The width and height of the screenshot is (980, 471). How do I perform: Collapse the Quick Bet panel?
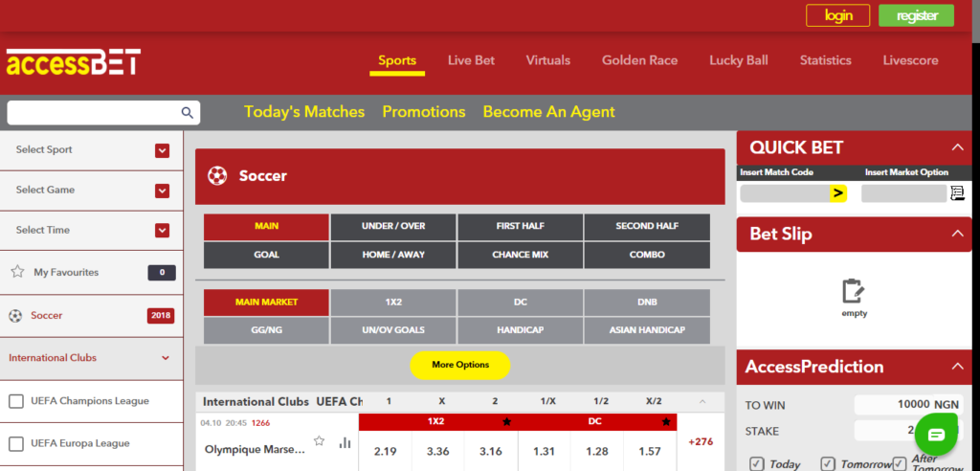pyautogui.click(x=957, y=147)
